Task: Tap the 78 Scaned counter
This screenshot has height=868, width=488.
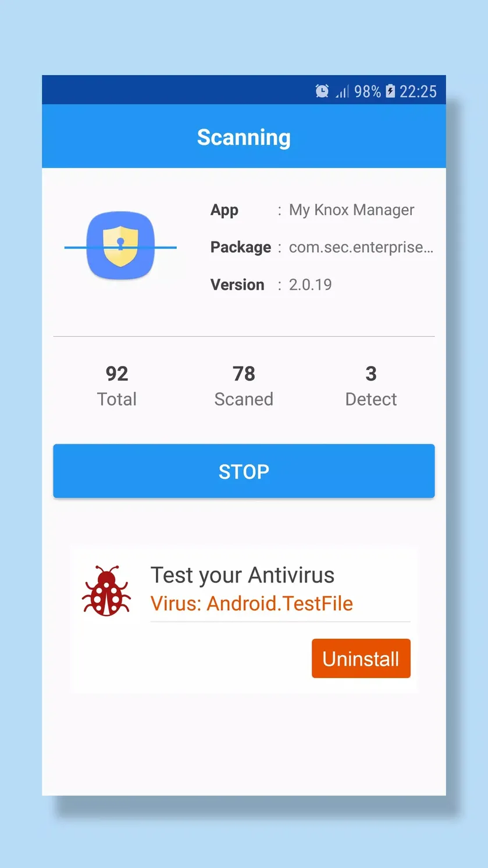Action: [244, 386]
